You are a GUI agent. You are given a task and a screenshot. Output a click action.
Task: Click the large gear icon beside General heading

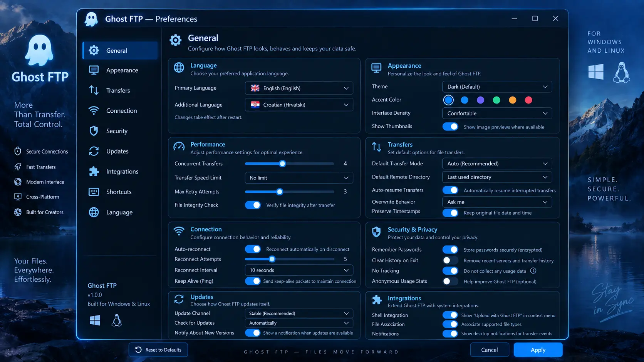176,40
